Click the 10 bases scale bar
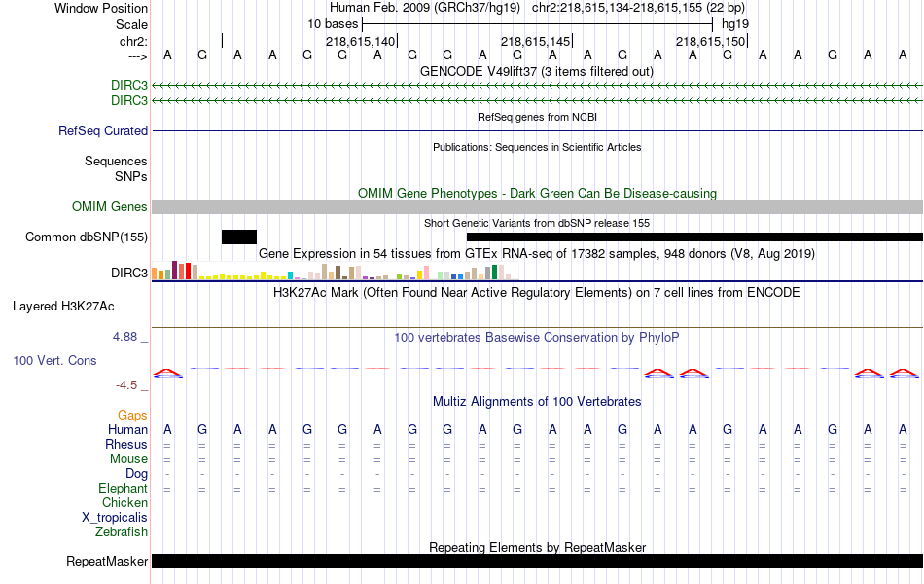The width and height of the screenshot is (924, 584). point(538,24)
